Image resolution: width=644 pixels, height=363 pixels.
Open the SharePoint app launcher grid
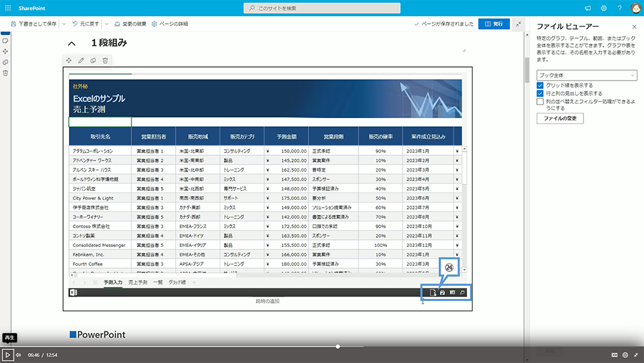tap(8, 8)
